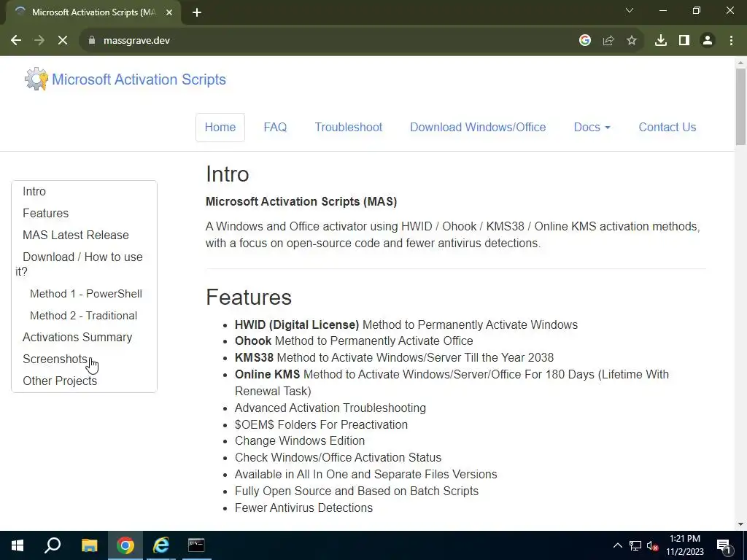Open the Chrome downloads icon
Image resolution: width=747 pixels, height=560 pixels.
(661, 41)
